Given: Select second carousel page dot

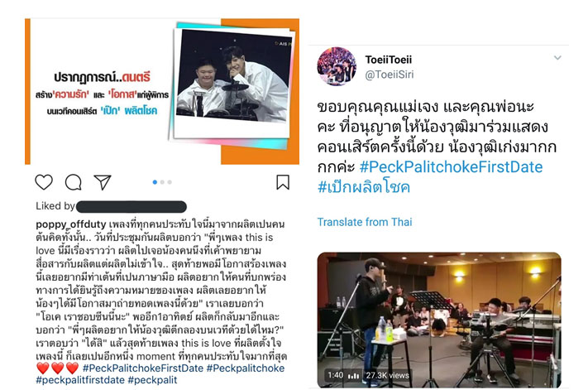Looking at the screenshot, I should 162,182.
